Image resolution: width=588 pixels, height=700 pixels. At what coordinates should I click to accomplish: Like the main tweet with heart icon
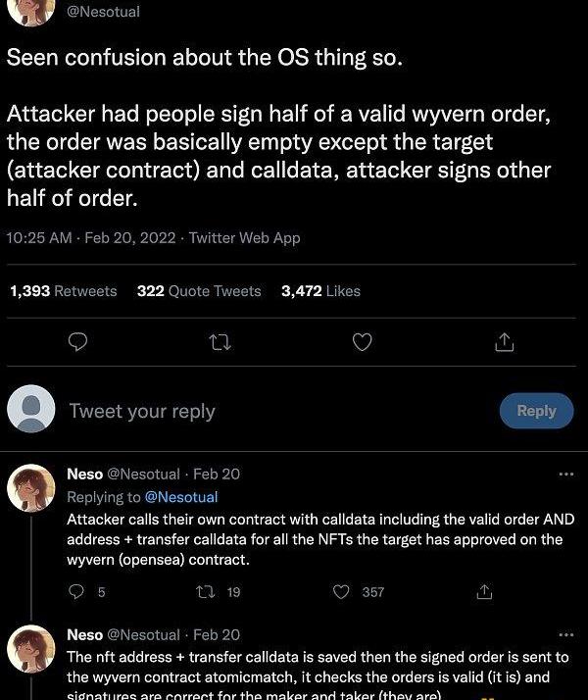coord(362,341)
